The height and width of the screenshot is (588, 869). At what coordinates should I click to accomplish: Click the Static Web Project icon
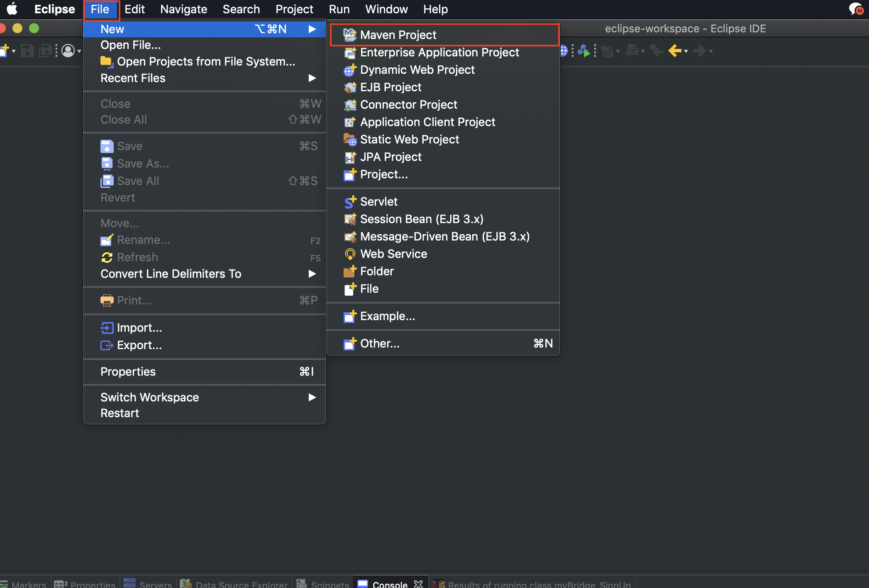350,140
